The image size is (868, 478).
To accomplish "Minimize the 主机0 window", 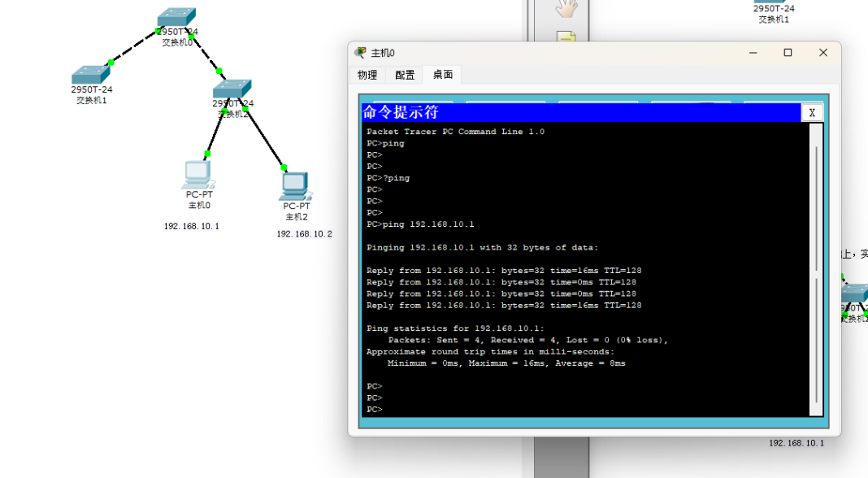I will (753, 53).
